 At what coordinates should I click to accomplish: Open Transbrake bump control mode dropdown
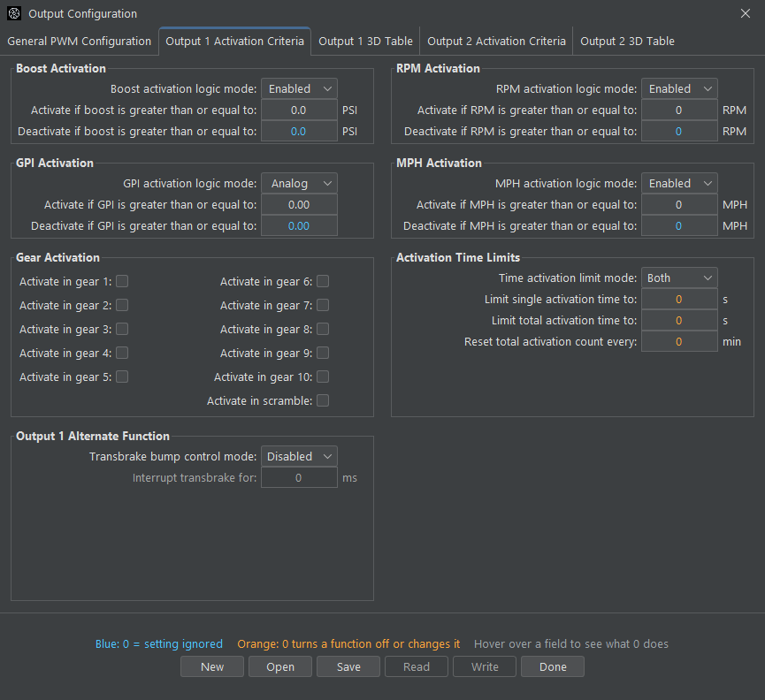299,456
